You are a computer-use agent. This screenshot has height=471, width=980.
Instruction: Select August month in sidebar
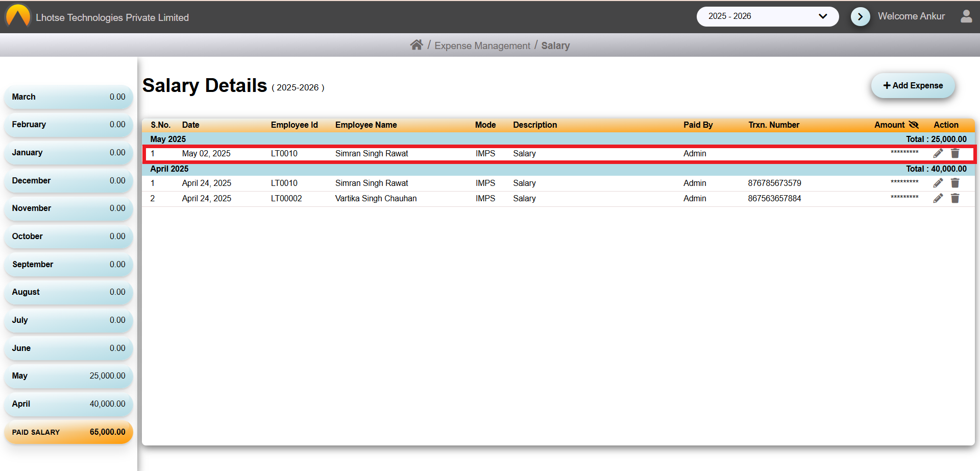pos(68,292)
